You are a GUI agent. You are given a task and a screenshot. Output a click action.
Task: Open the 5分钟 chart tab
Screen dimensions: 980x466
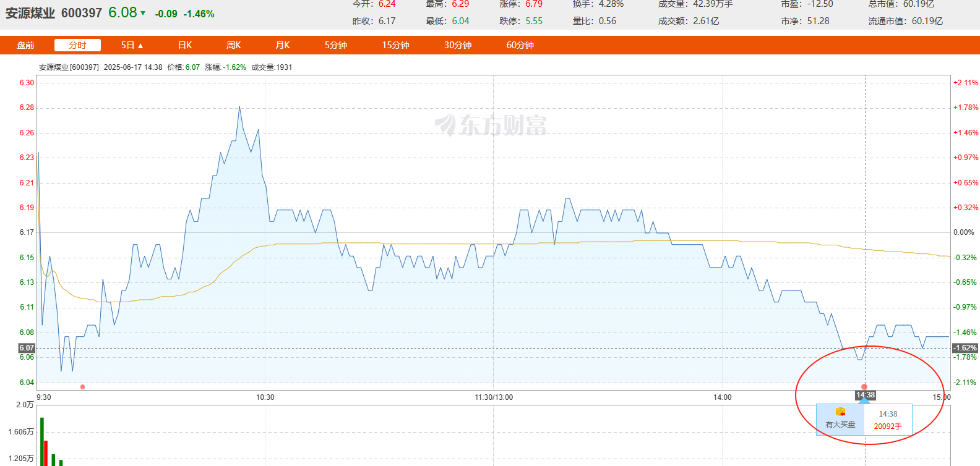tap(335, 45)
